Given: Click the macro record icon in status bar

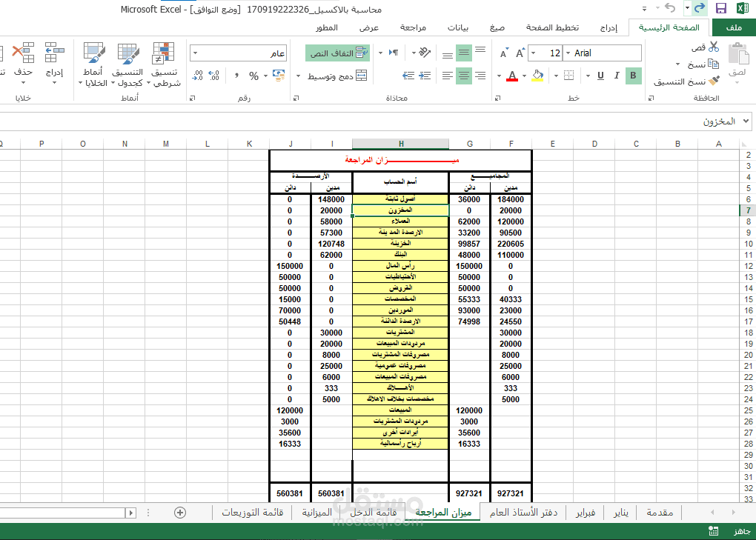Looking at the screenshot, I should click(x=713, y=531).
